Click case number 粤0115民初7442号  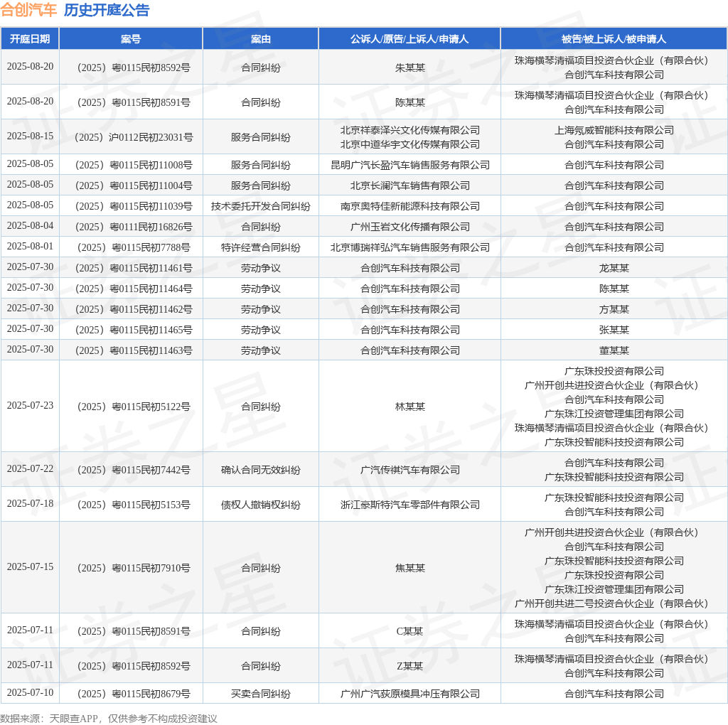pos(134,470)
